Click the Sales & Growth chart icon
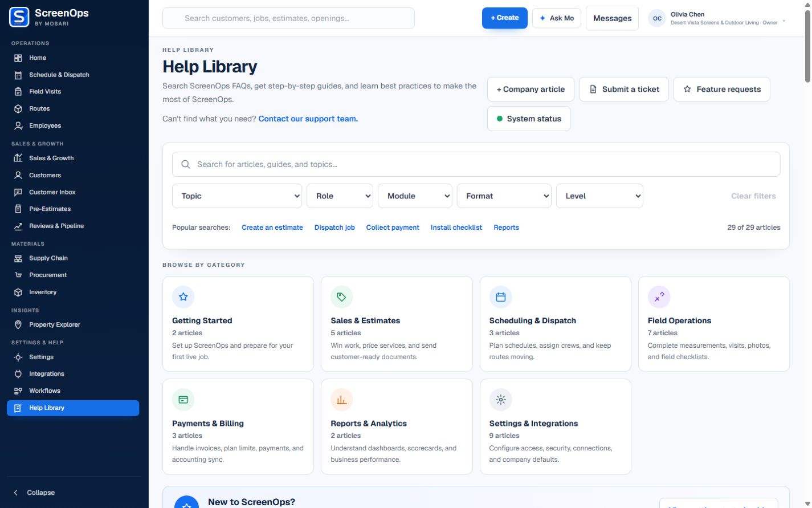The image size is (812, 508). [x=18, y=159]
